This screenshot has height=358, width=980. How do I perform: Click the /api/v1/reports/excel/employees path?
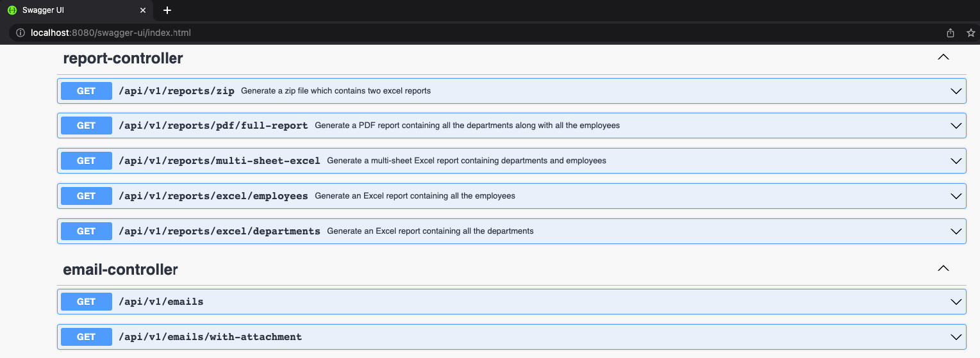[213, 196]
